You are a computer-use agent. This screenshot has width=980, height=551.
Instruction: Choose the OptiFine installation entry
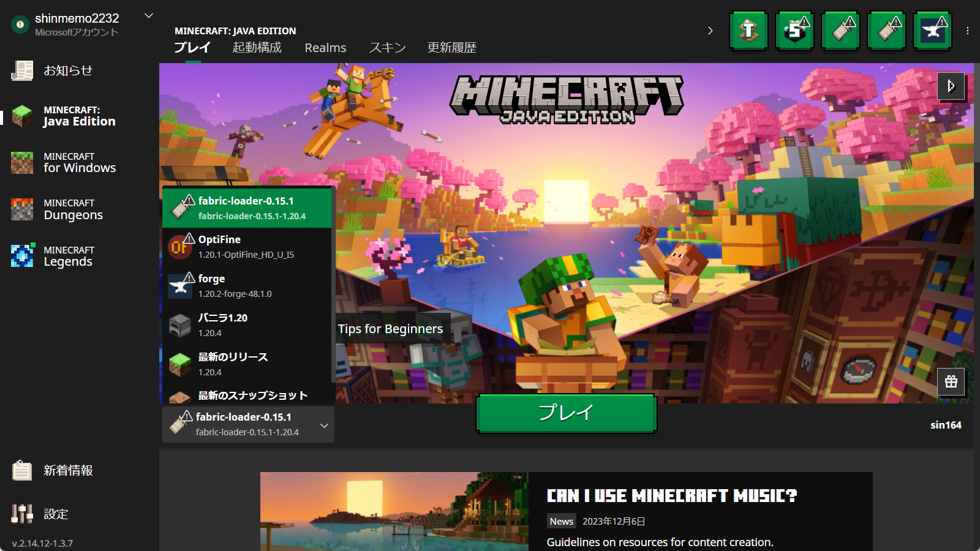247,247
